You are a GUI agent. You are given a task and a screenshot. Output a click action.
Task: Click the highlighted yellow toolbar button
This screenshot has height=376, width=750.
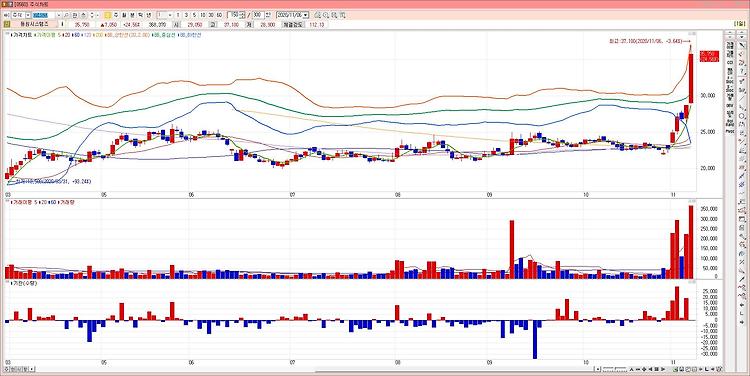click(108, 15)
